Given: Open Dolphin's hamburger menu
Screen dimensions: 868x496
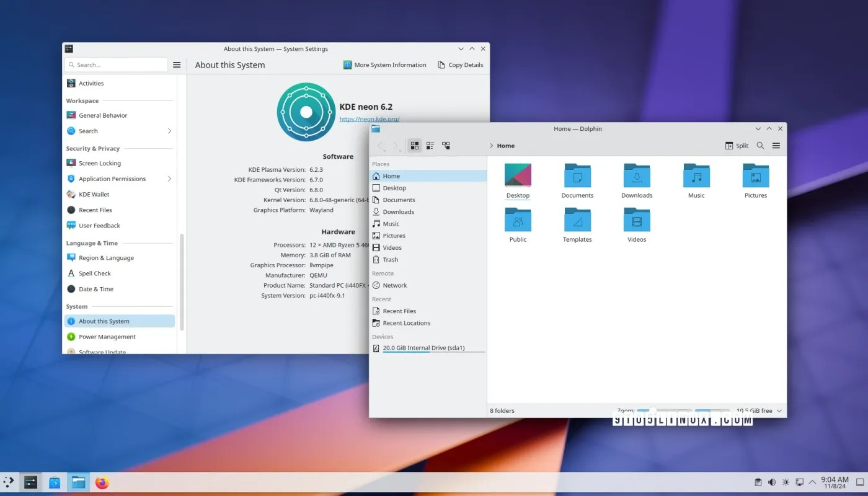Looking at the screenshot, I should coord(776,146).
